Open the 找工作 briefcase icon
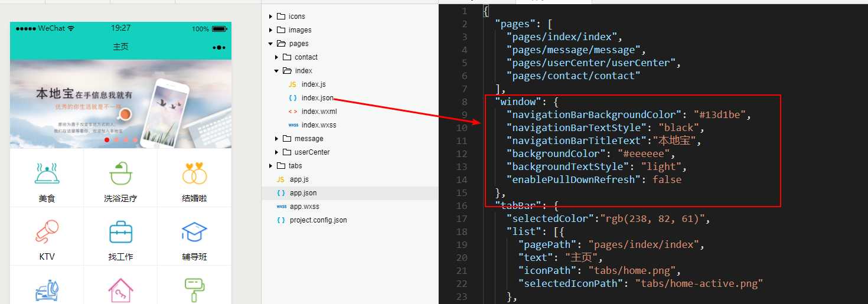Image resolution: width=868 pixels, height=304 pixels. point(120,231)
